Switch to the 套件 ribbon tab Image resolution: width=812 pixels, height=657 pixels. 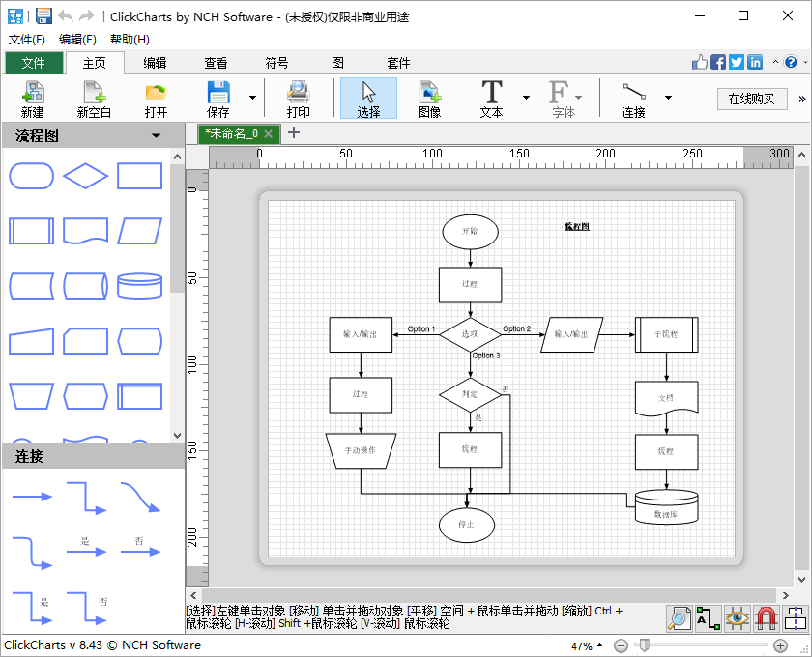pos(398,63)
